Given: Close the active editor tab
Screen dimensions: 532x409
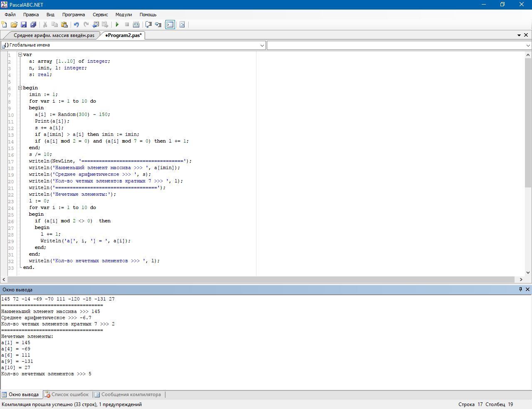Looking at the screenshot, I should 526,35.
